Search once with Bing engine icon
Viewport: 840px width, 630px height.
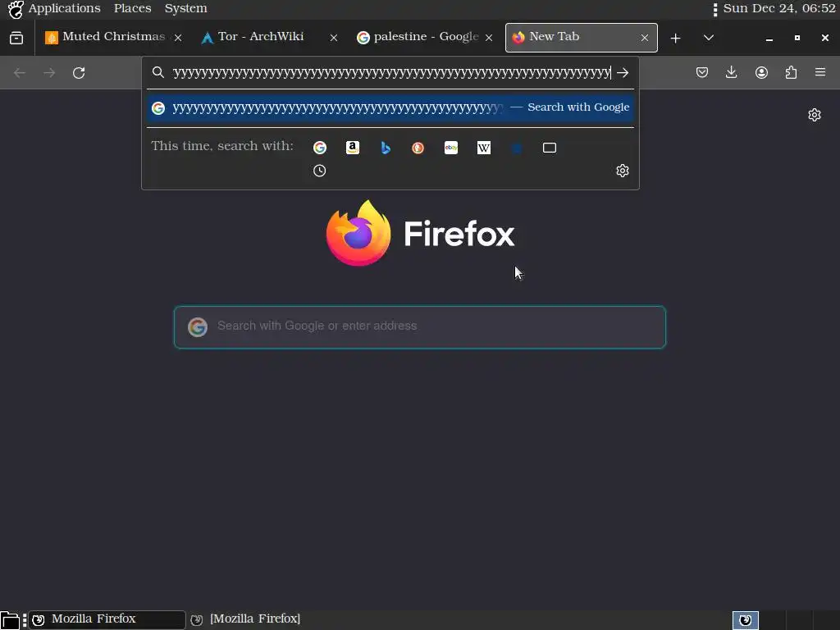(386, 148)
